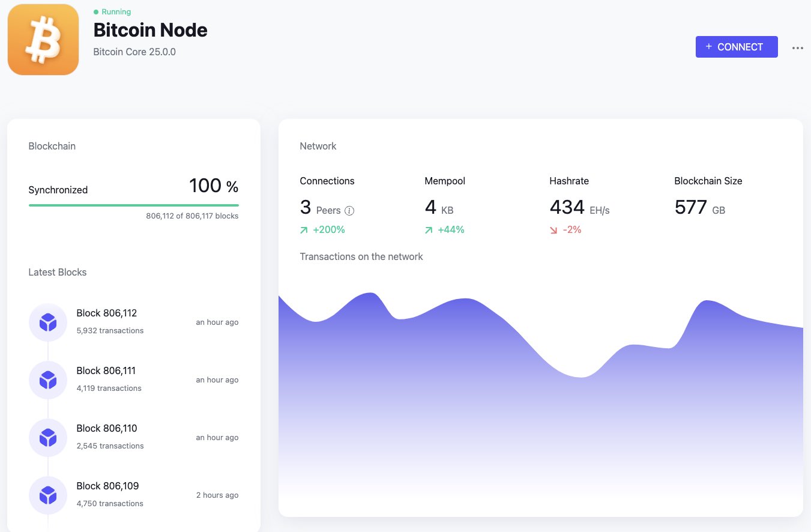
Task: Click the Peers info circle icon
Action: 349,211
